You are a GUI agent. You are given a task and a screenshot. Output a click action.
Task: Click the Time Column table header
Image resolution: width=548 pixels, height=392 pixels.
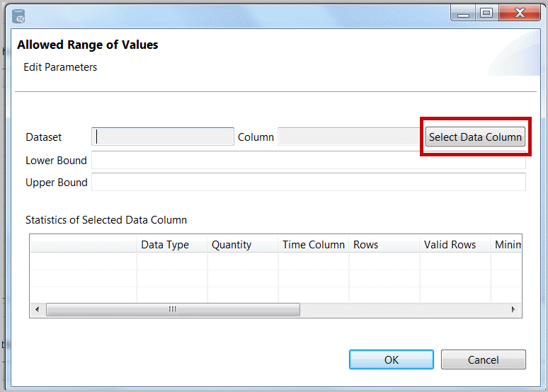pos(313,245)
